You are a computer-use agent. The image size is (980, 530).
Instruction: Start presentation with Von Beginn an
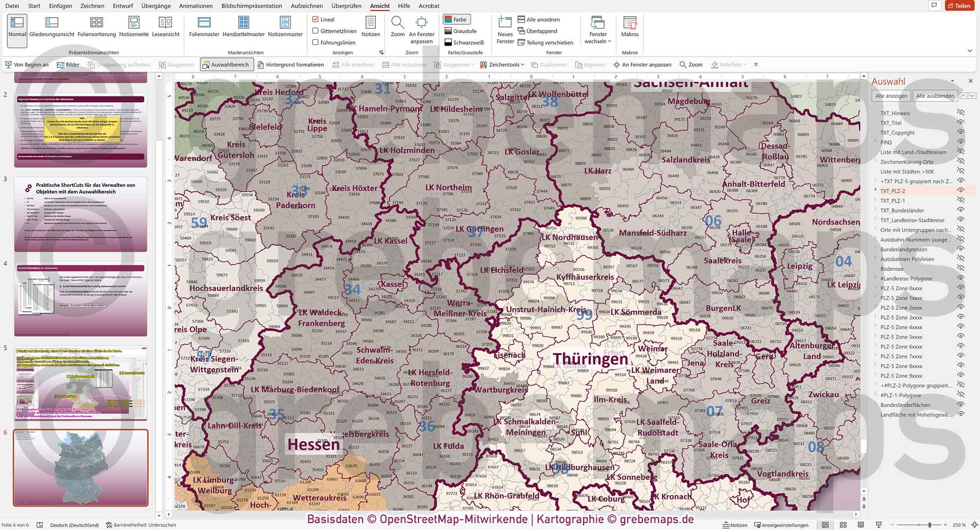click(26, 64)
